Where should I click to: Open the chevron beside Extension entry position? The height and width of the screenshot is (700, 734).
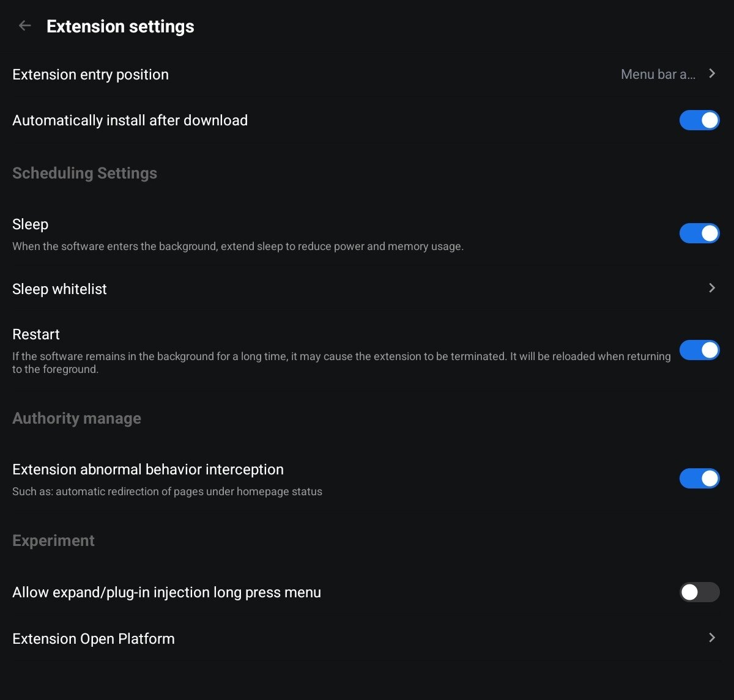click(712, 73)
